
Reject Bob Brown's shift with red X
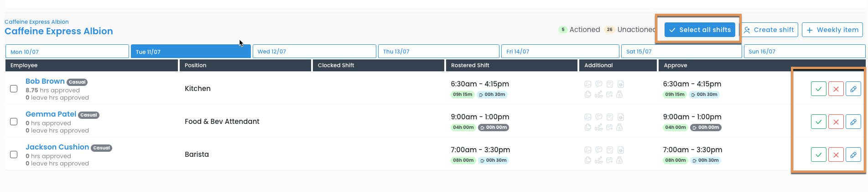point(836,89)
